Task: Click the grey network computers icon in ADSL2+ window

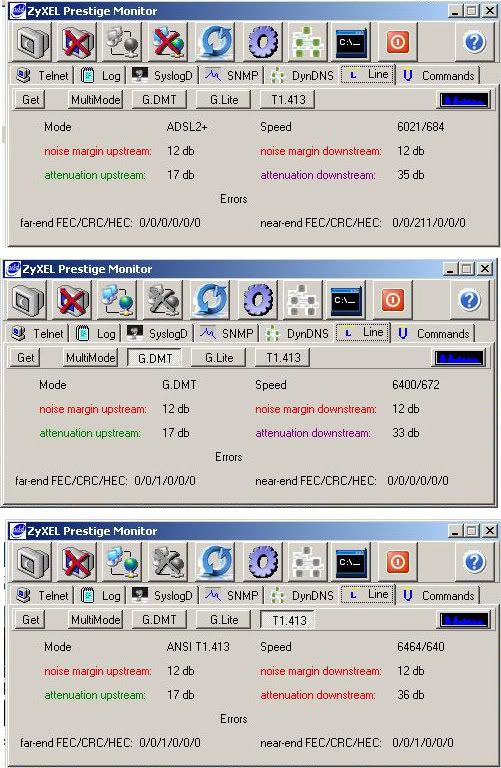Action: (123, 42)
